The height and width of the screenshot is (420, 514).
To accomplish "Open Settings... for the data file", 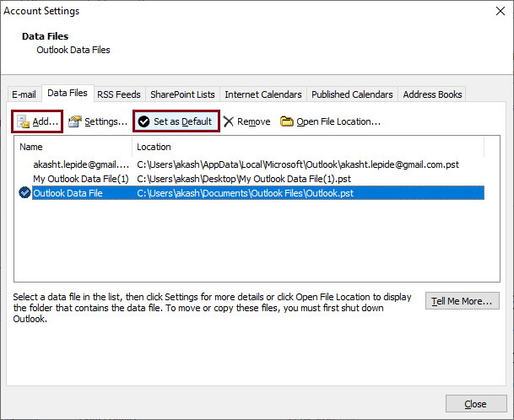I will pyautogui.click(x=106, y=121).
